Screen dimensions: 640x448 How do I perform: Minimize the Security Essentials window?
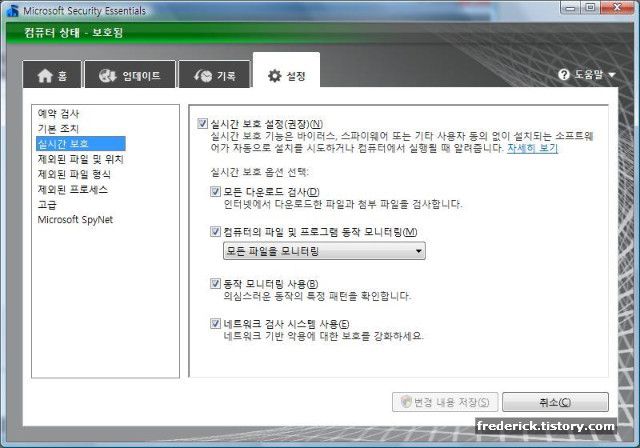point(571,7)
